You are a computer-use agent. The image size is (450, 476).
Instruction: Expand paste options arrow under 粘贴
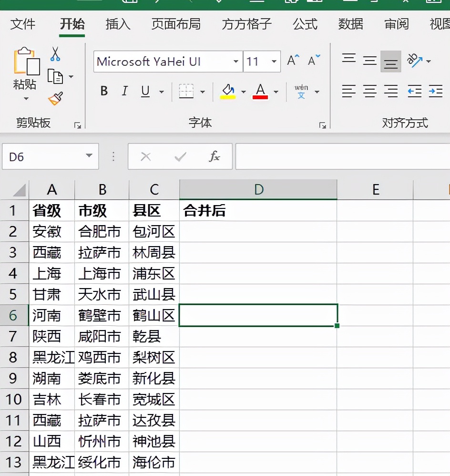(26, 99)
